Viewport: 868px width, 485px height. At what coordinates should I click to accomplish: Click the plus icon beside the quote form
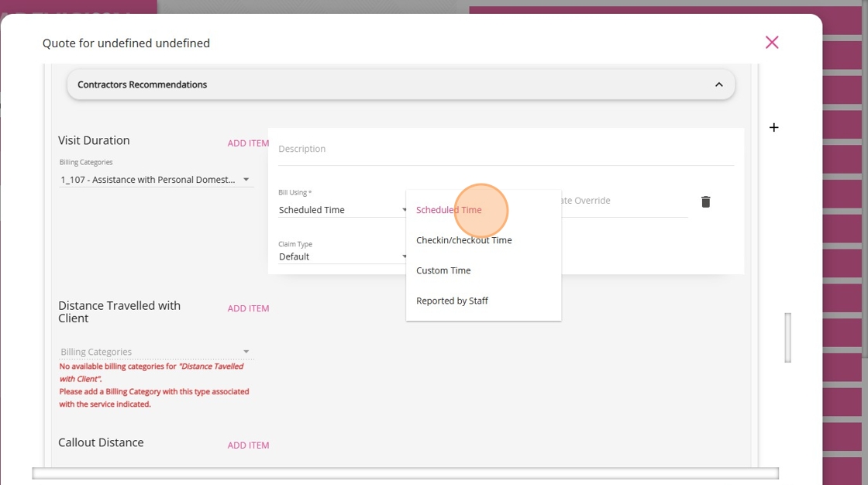[x=774, y=127]
